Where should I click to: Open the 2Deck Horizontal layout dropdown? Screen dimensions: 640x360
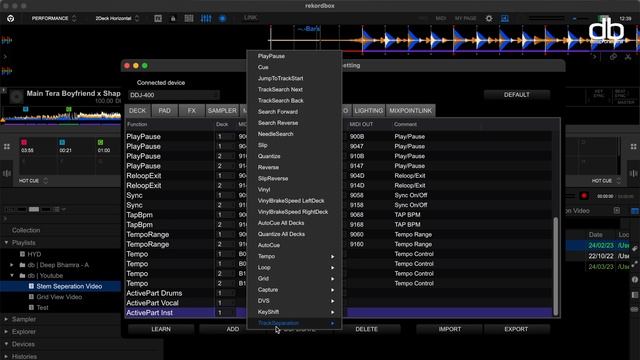pyautogui.click(x=117, y=18)
